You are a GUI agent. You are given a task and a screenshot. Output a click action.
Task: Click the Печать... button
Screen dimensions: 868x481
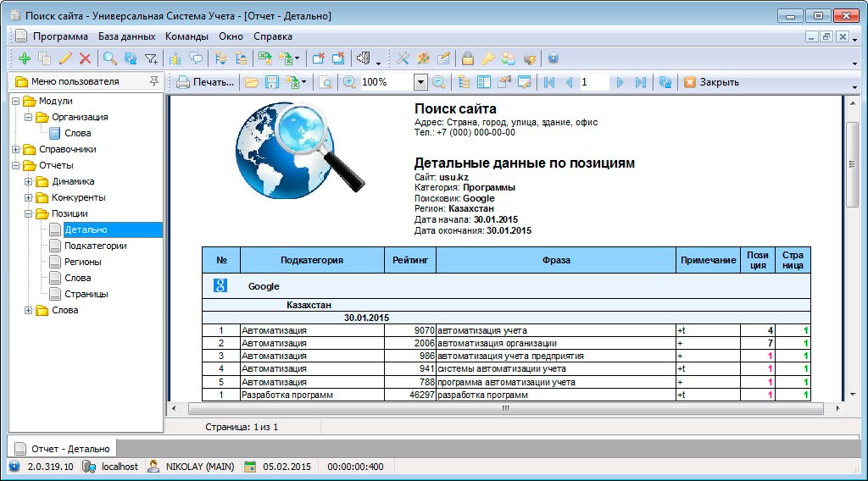point(205,82)
